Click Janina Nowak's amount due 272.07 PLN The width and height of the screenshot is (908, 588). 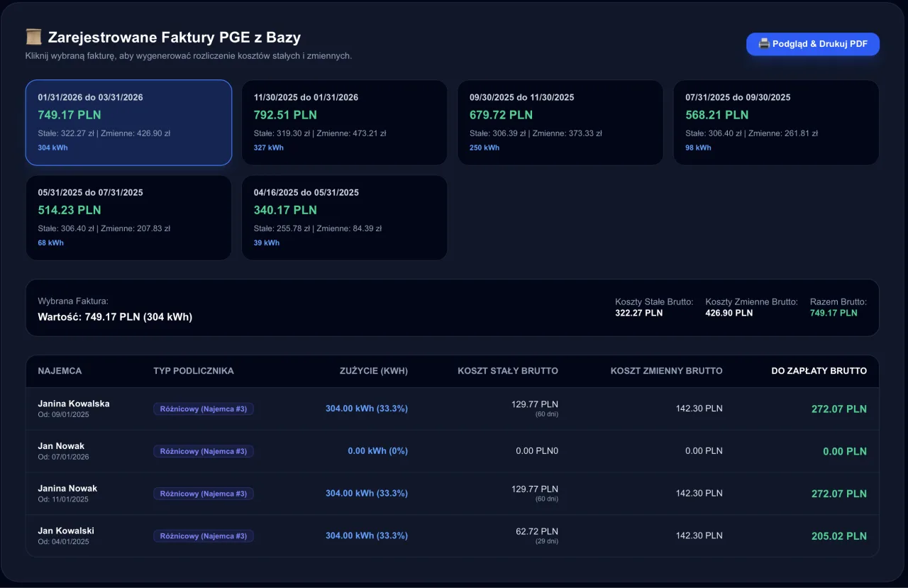click(x=839, y=494)
